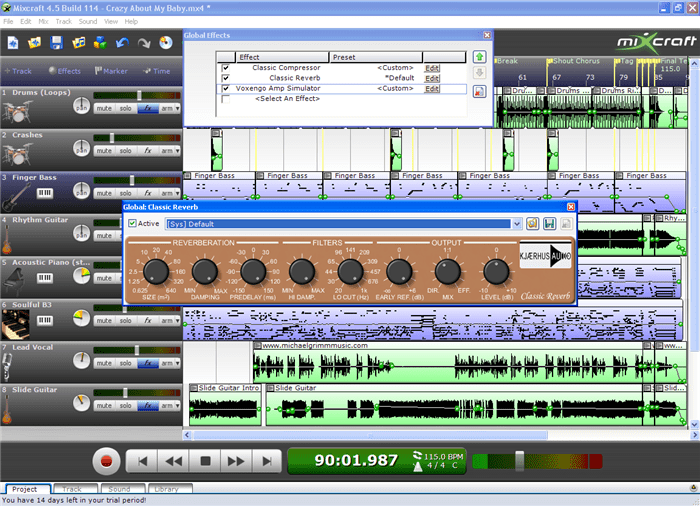Click the Drums (Loops) volume slider
This screenshot has width=700, height=506.
pyautogui.click(x=139, y=95)
